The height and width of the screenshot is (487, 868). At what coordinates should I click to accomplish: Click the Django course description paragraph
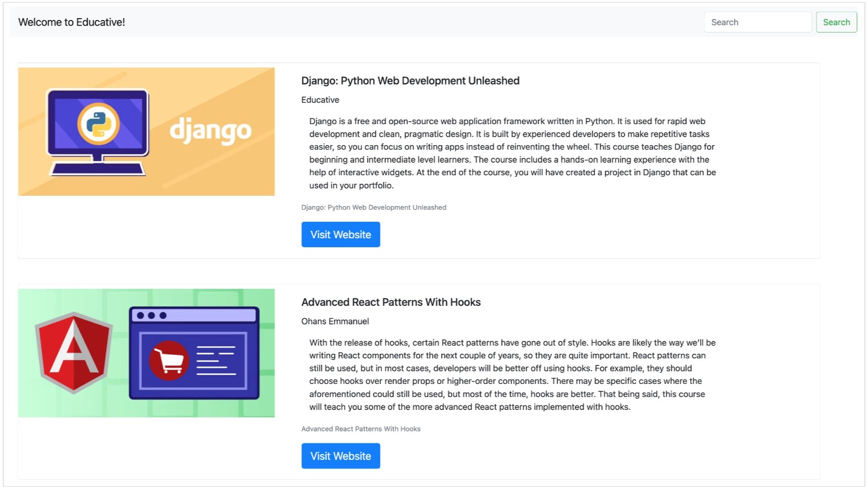(513, 153)
